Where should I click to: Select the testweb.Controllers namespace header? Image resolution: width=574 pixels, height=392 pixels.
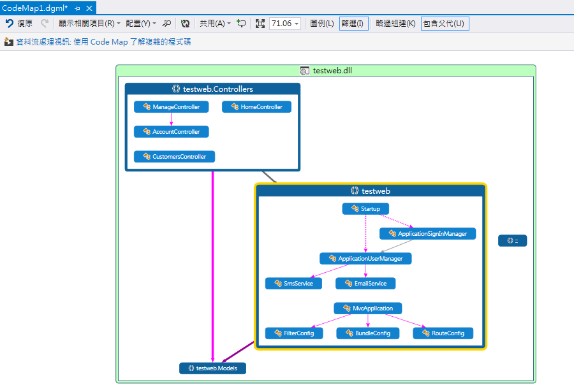[x=212, y=89]
